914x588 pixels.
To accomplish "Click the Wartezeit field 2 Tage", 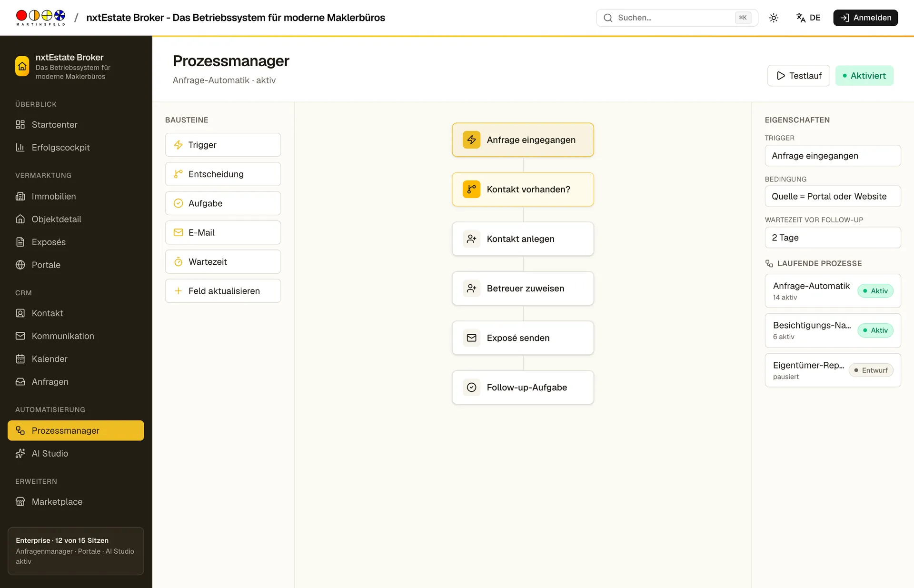I will click(x=833, y=238).
